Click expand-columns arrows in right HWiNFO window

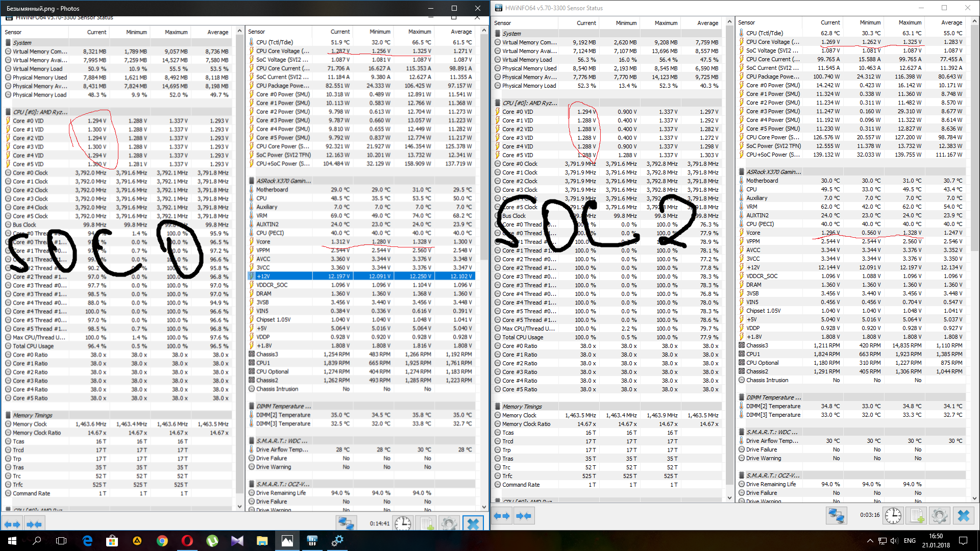coord(501,516)
